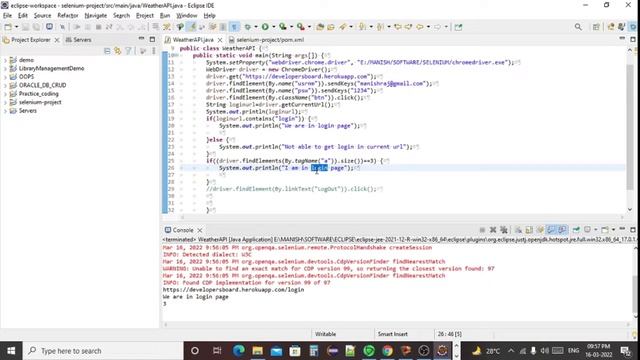Click the Open Type toolbar icon
This screenshot has height=360, width=640.
click(320, 27)
